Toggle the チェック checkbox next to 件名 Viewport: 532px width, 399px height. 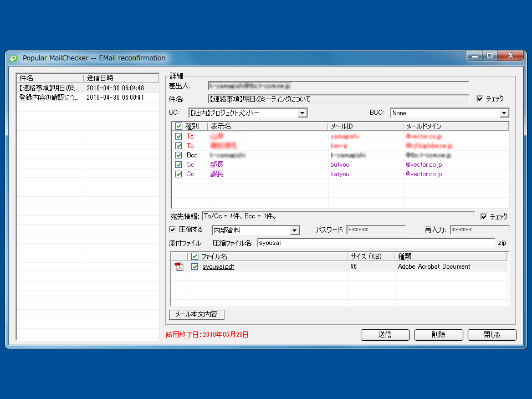[x=480, y=99]
